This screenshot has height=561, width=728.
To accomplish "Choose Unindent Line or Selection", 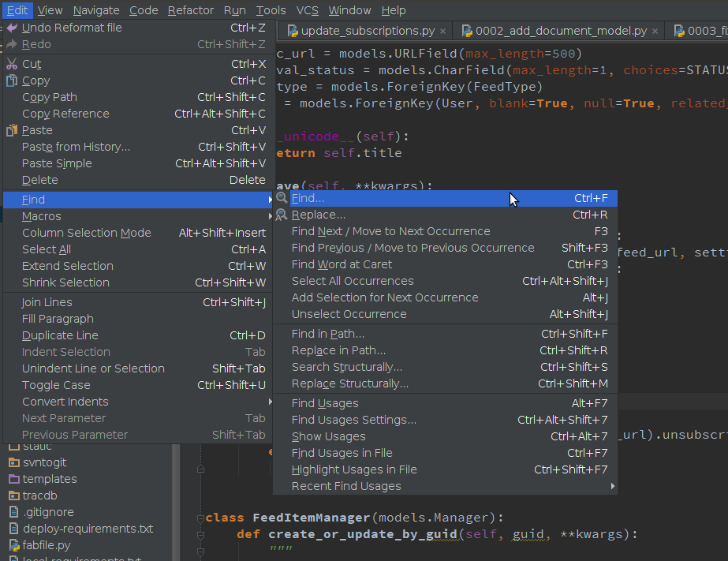I will coord(137,368).
